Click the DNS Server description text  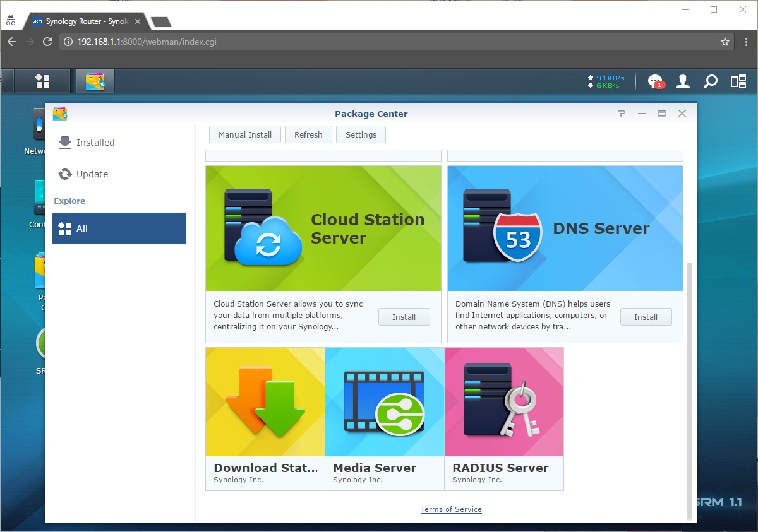[x=533, y=316]
